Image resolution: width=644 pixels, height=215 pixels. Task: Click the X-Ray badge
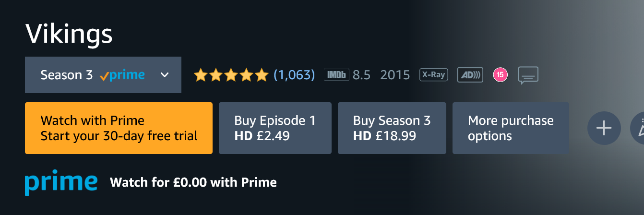[x=433, y=75]
